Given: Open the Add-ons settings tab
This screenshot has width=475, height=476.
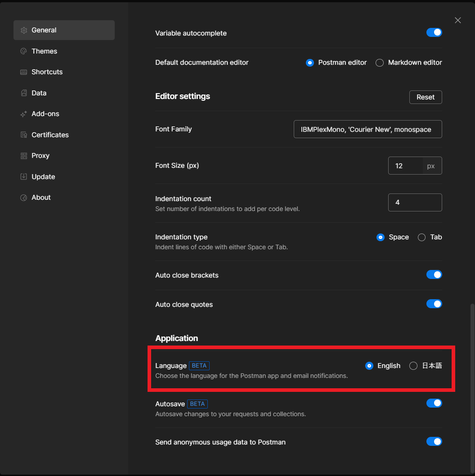Looking at the screenshot, I should tap(64, 114).
